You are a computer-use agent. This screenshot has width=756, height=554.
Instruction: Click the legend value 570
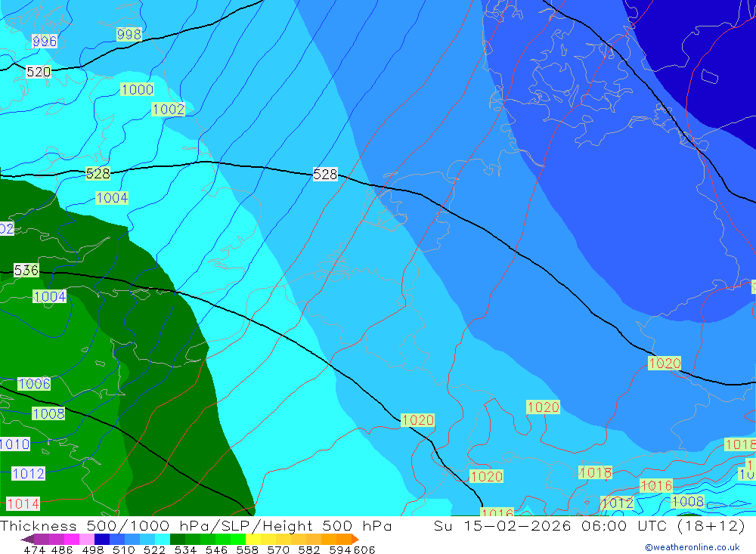point(277,549)
